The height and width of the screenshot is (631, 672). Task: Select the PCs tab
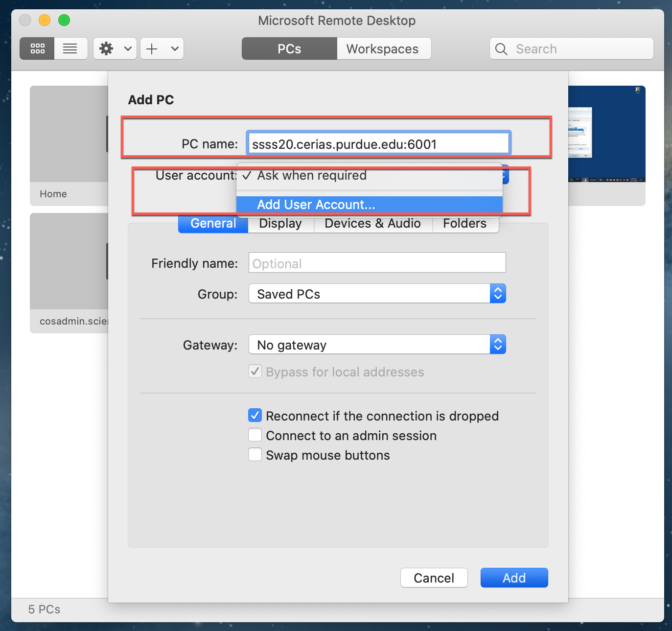click(x=289, y=48)
